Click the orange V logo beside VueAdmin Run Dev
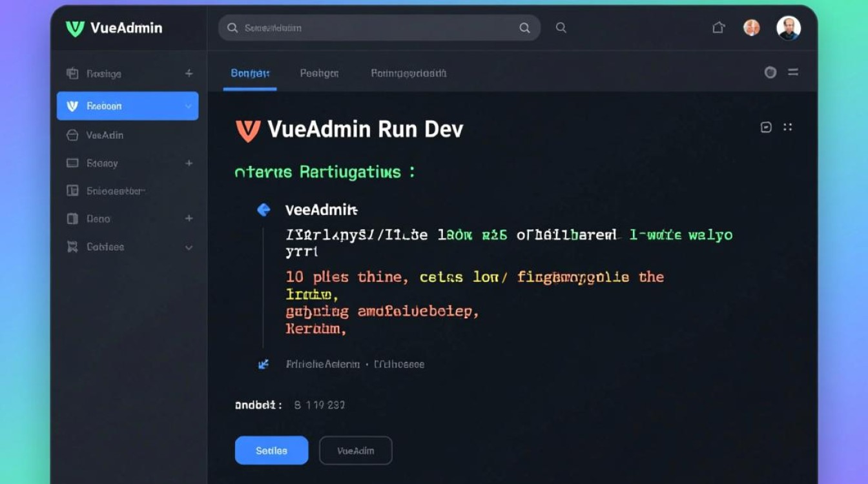Image resolution: width=868 pixels, height=484 pixels. pyautogui.click(x=248, y=130)
